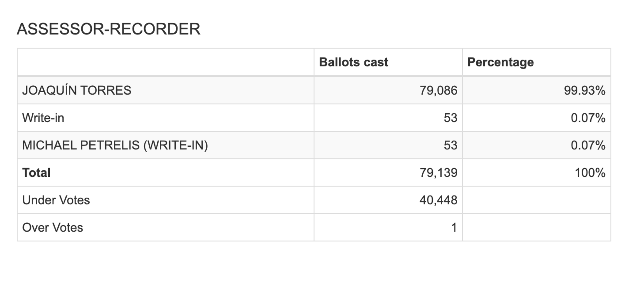Click the 99.93% percentage cell
Screen dimensions: 644x291
point(584,90)
